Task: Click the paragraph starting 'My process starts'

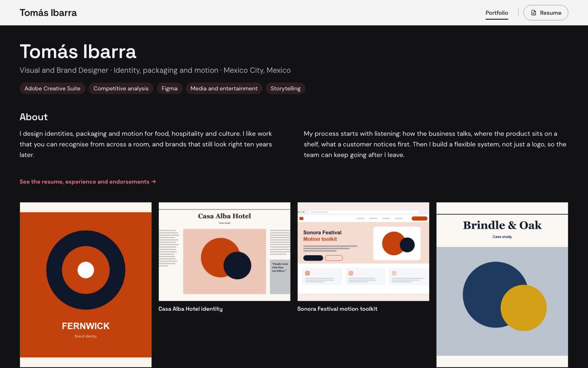Action: tap(435, 144)
